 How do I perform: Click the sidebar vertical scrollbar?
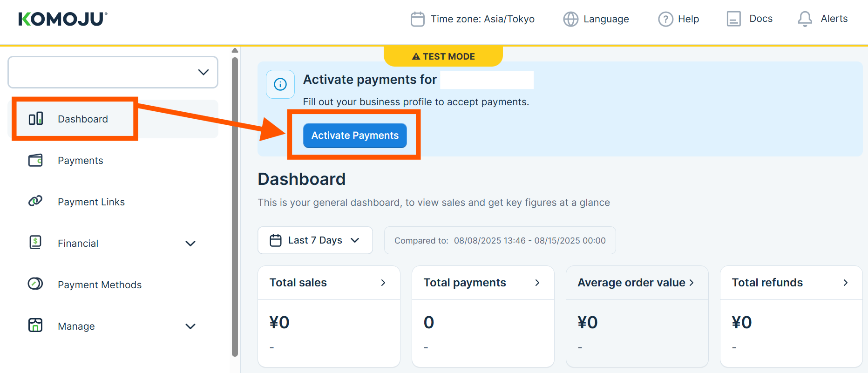point(235,205)
